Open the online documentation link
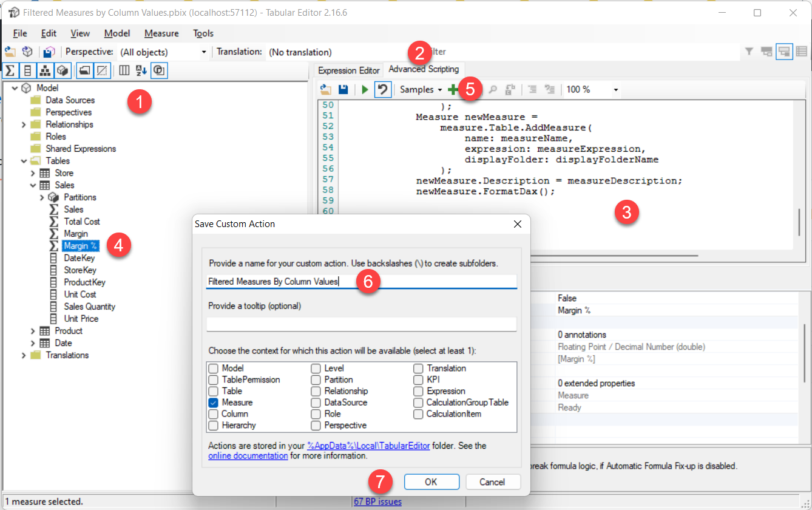Viewport: 812px width, 510px height. 248,455
